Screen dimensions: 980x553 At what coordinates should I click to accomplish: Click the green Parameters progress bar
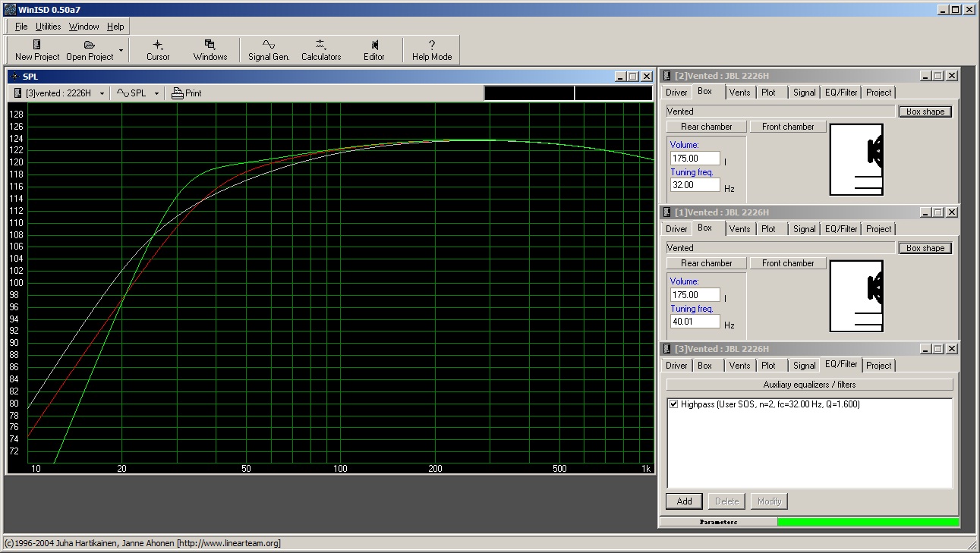coord(868,522)
